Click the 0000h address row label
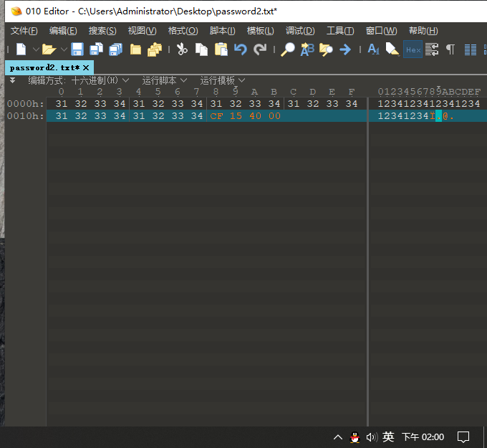This screenshot has width=487, height=448. pyautogui.click(x=26, y=103)
